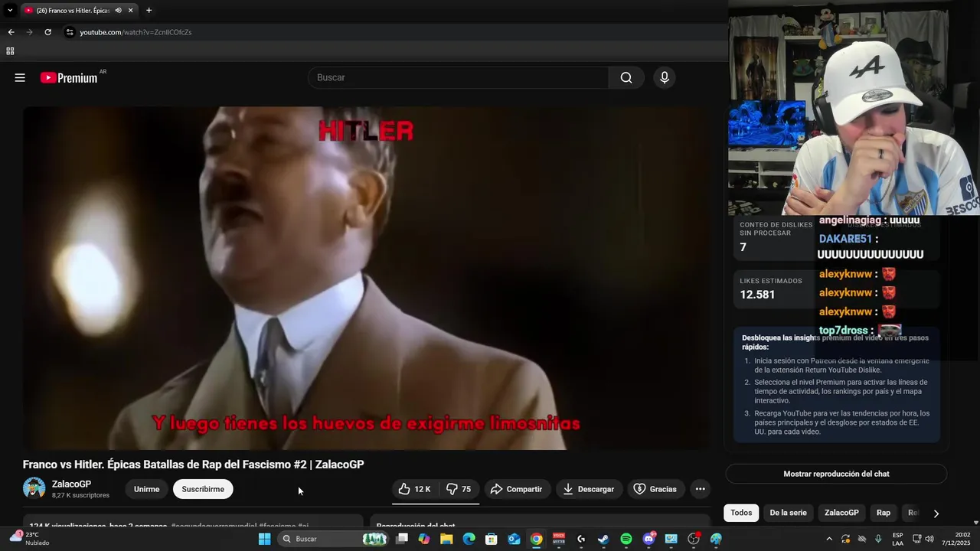The image size is (980, 551).
Task: Open the network display tray icon
Action: tap(916, 539)
